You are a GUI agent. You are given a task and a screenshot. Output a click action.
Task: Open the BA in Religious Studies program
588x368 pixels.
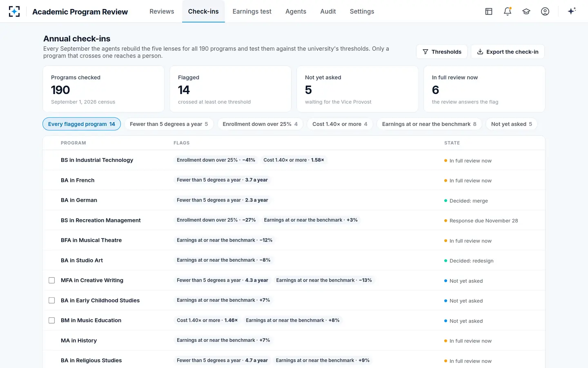(91, 361)
